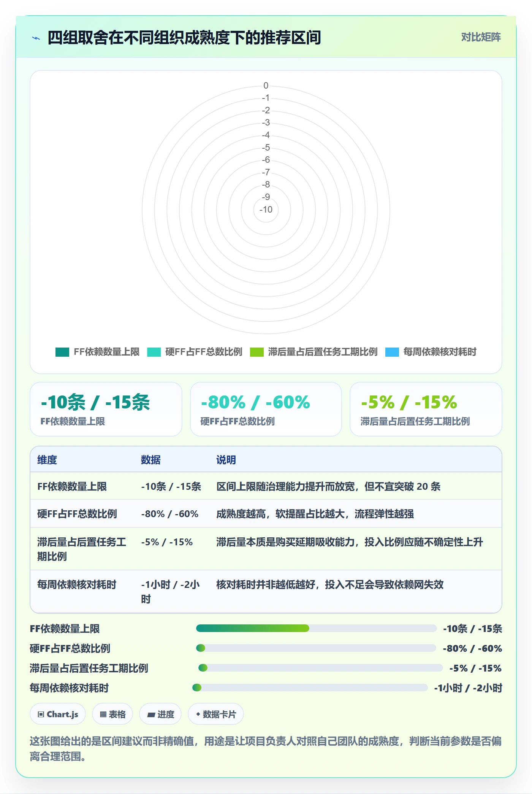
Task: Click the footer note starting 这张图给出的是区间建议
Action: pos(266,748)
